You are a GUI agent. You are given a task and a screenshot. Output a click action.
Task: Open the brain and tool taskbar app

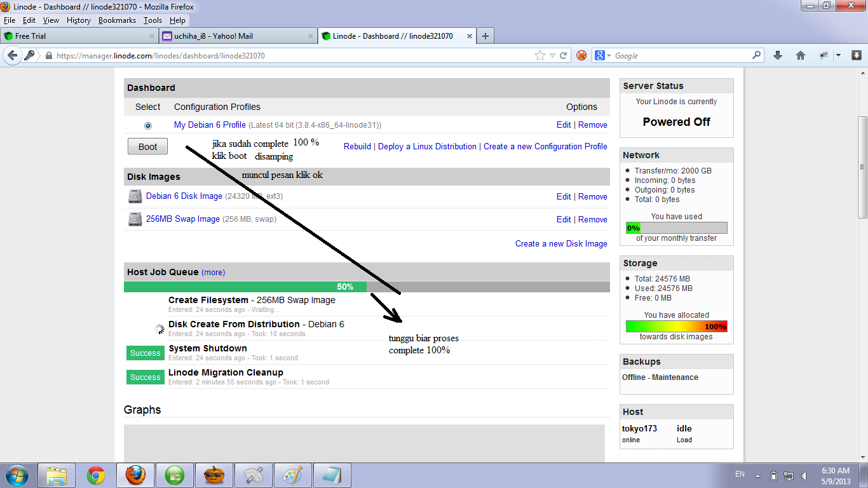(x=253, y=475)
